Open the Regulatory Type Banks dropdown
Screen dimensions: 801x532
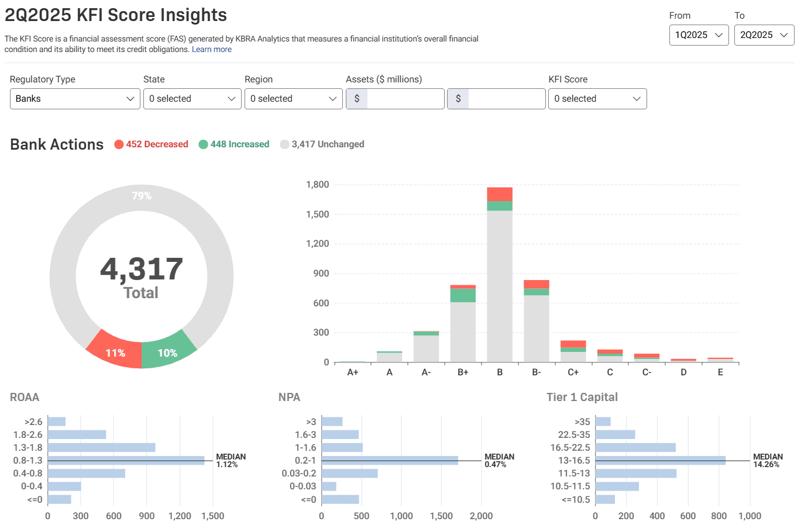click(75, 99)
